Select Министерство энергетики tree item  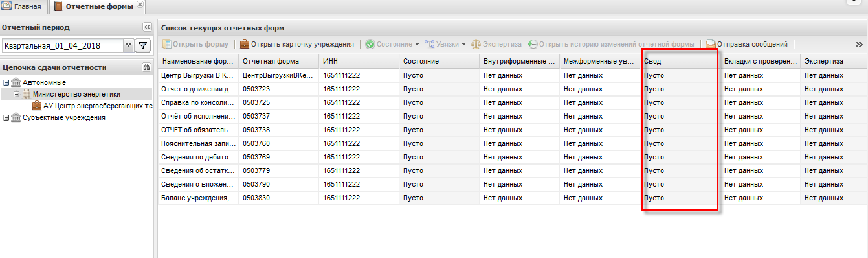76,95
